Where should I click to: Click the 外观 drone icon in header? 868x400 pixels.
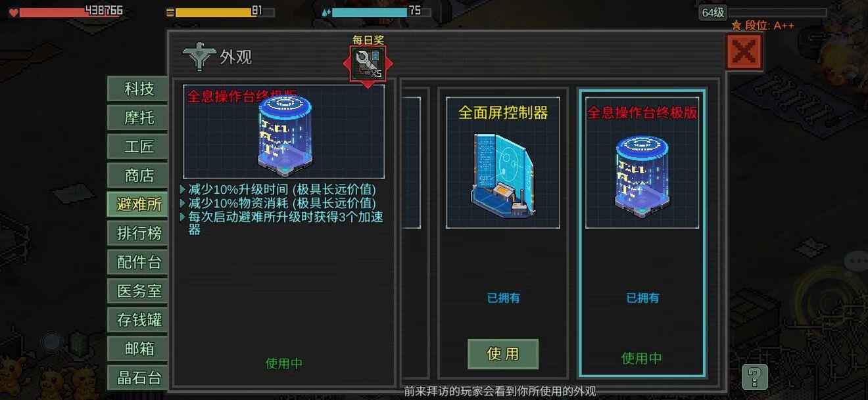pos(199,56)
